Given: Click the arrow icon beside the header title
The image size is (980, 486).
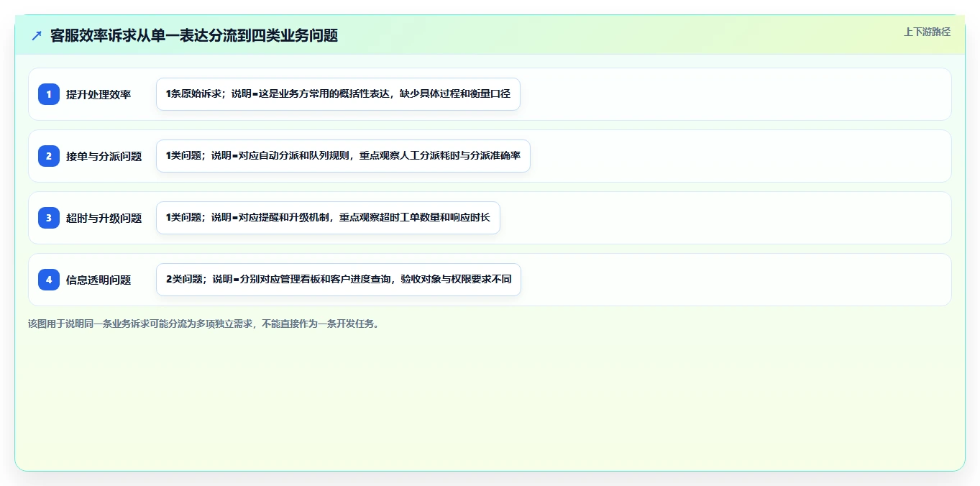Looking at the screenshot, I should [37, 35].
